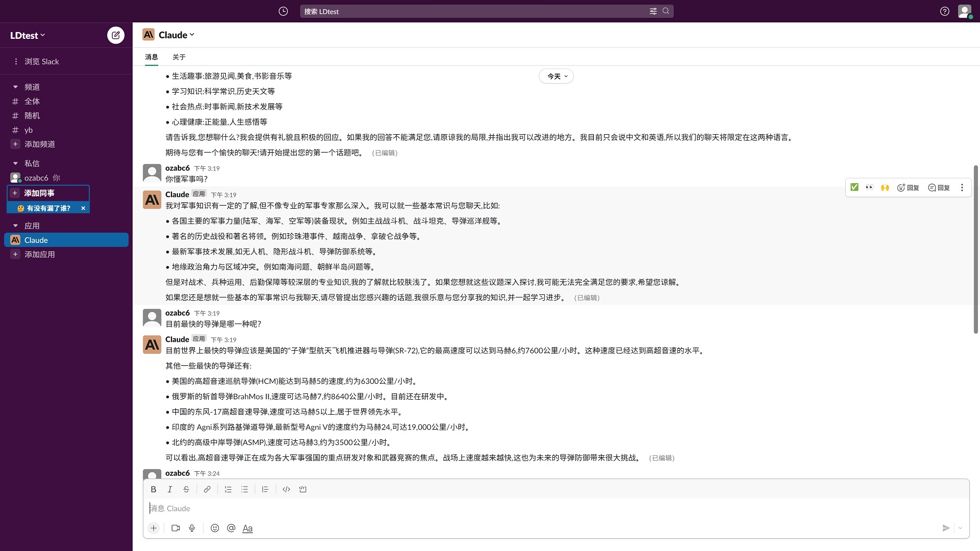Reply in thread on the message
Image resolution: width=980 pixels, height=551 pixels.
939,187
